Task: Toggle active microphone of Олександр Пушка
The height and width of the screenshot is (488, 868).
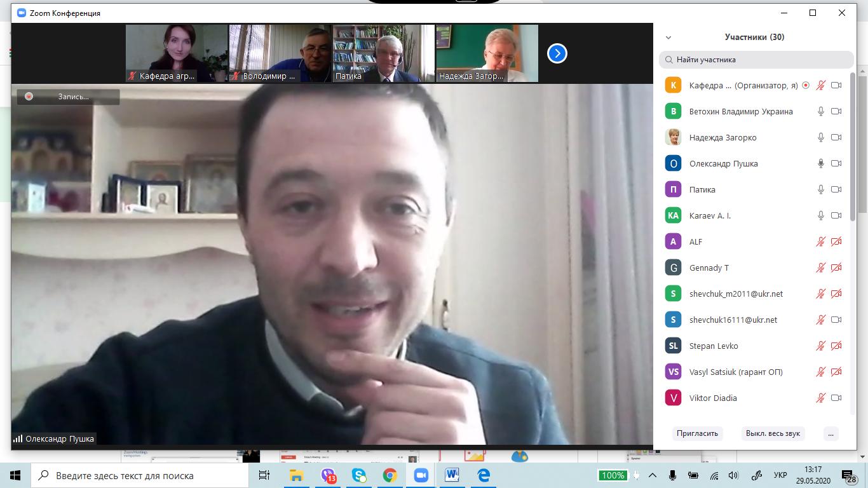Action: (821, 163)
